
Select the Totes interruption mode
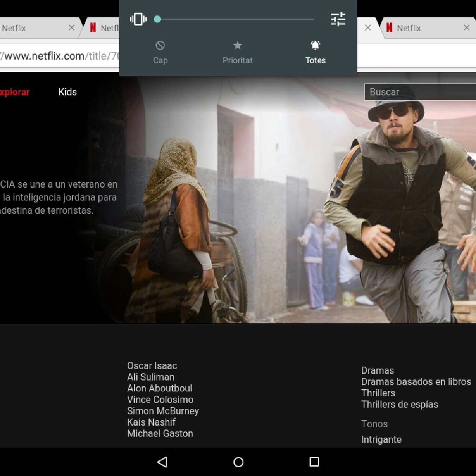pyautogui.click(x=315, y=52)
